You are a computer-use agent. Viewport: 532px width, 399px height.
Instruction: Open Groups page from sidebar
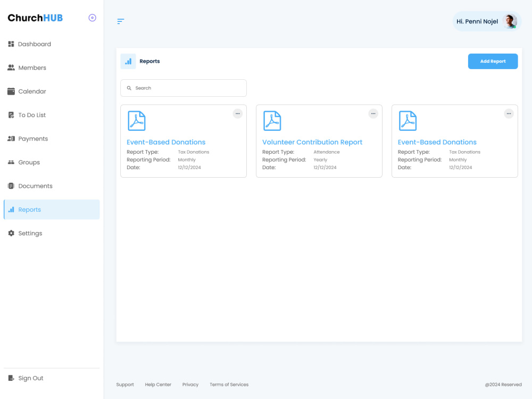coord(52,162)
